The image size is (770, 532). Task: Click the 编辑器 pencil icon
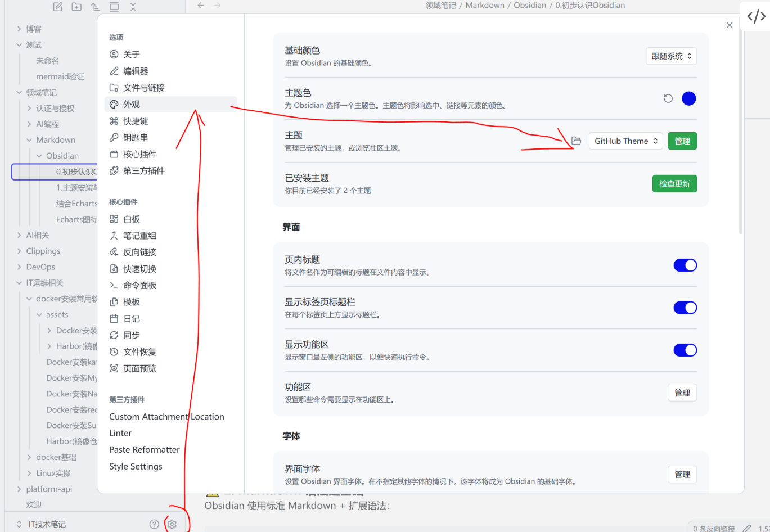pos(114,71)
